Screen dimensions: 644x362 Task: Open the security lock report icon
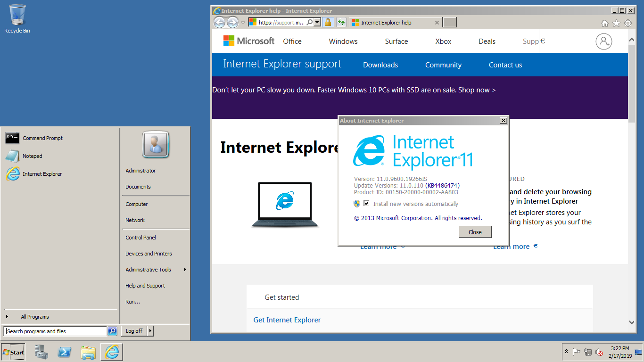point(328,22)
